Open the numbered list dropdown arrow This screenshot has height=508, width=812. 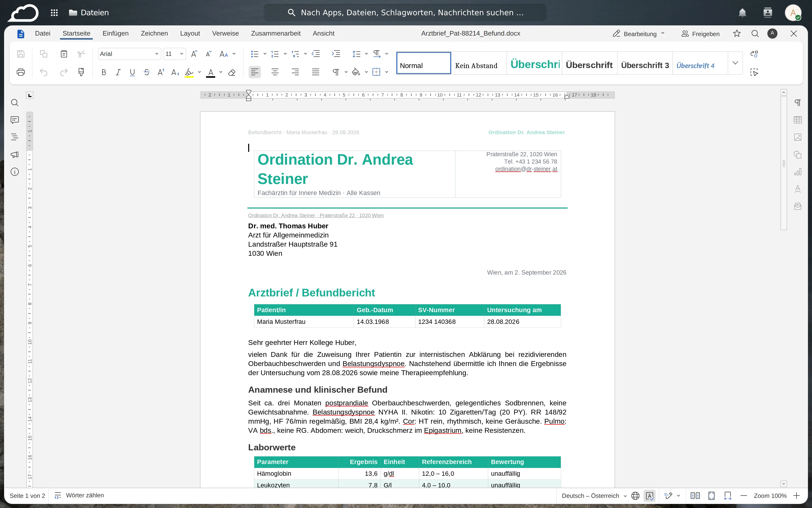285,54
